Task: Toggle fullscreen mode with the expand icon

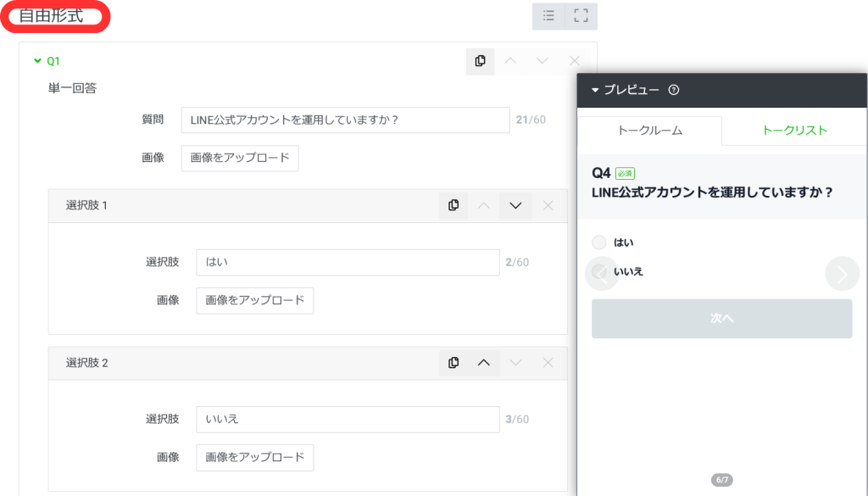Action: click(581, 15)
